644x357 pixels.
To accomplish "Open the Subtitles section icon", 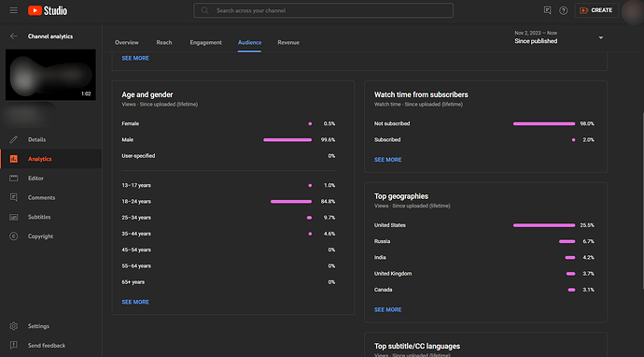I will click(14, 217).
